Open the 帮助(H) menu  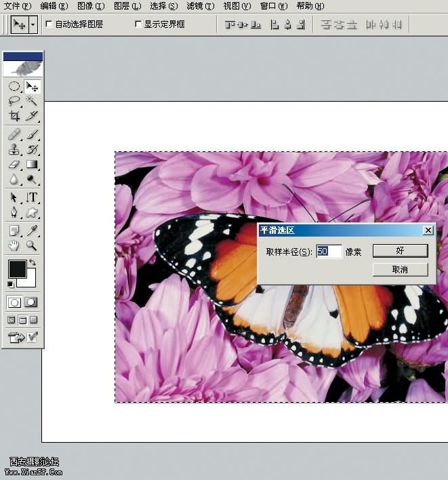[310, 6]
